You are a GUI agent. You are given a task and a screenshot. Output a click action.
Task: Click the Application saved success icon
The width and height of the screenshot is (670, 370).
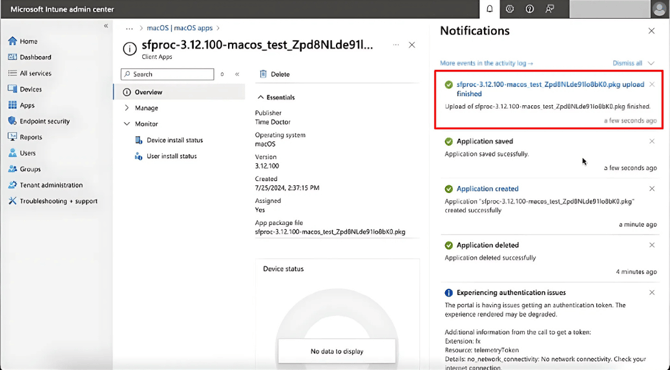pyautogui.click(x=449, y=141)
